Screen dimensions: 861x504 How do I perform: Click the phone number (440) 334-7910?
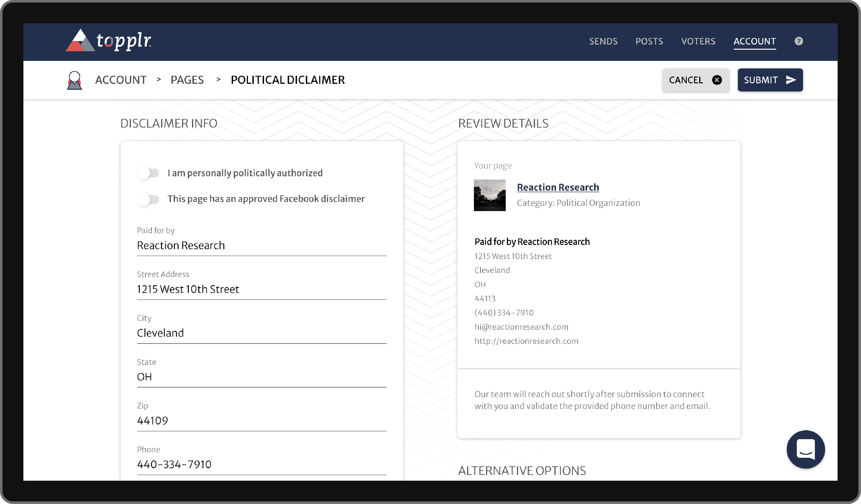(504, 313)
